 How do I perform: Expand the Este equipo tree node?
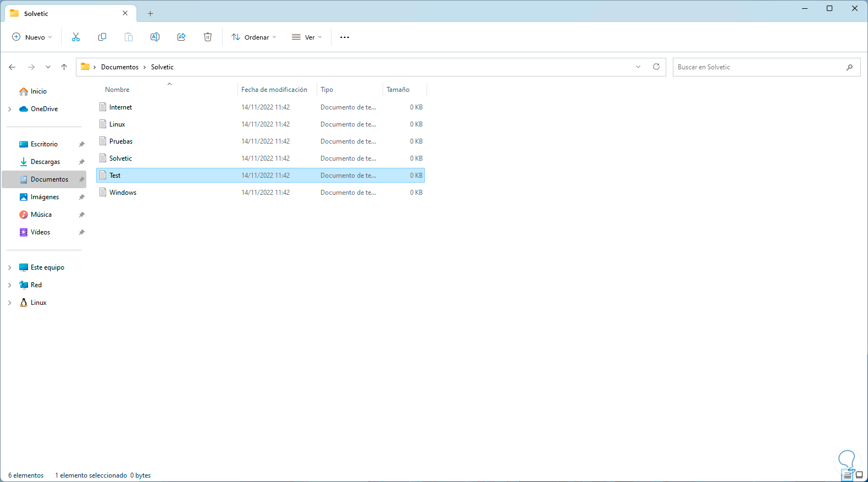(x=10, y=267)
